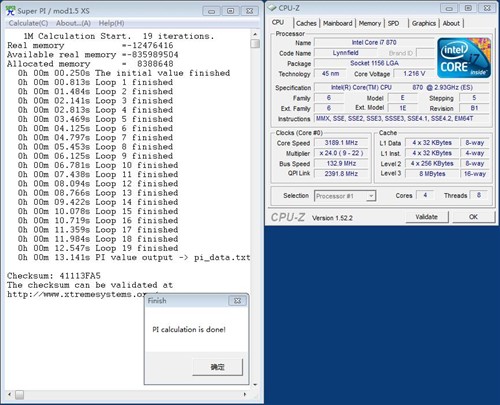Click the CPU-Z app icon in title bar
This screenshot has height=405, width=500.
[x=273, y=8]
